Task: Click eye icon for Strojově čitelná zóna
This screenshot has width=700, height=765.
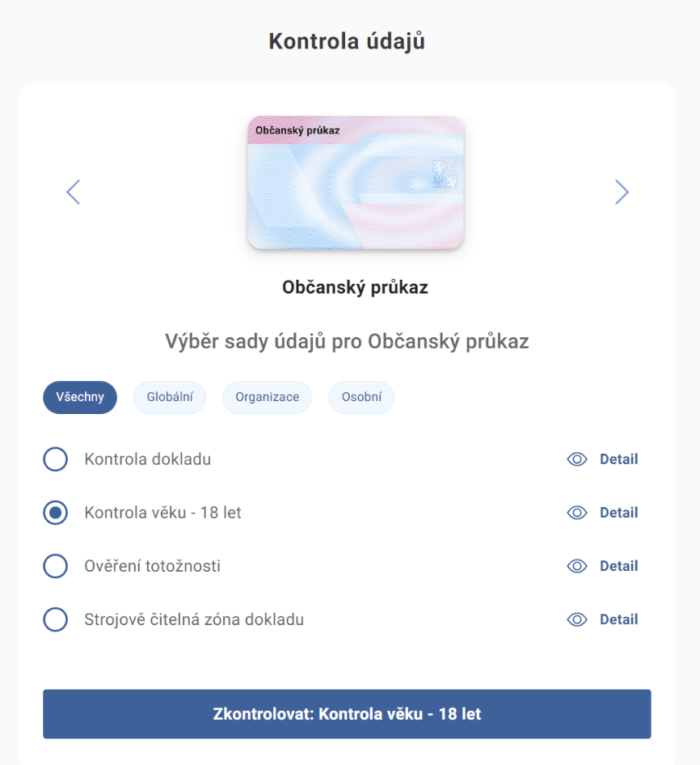Action: (576, 619)
